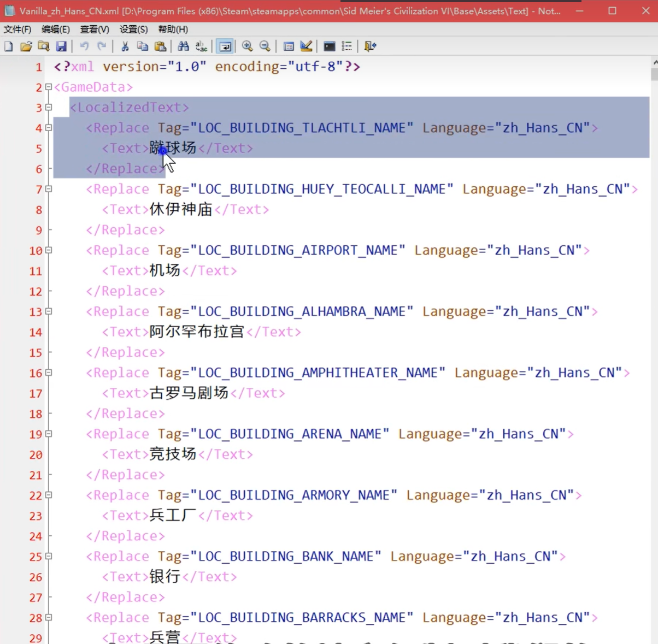
Task: Click on text 休伊神庙 in line 8
Action: (x=181, y=209)
